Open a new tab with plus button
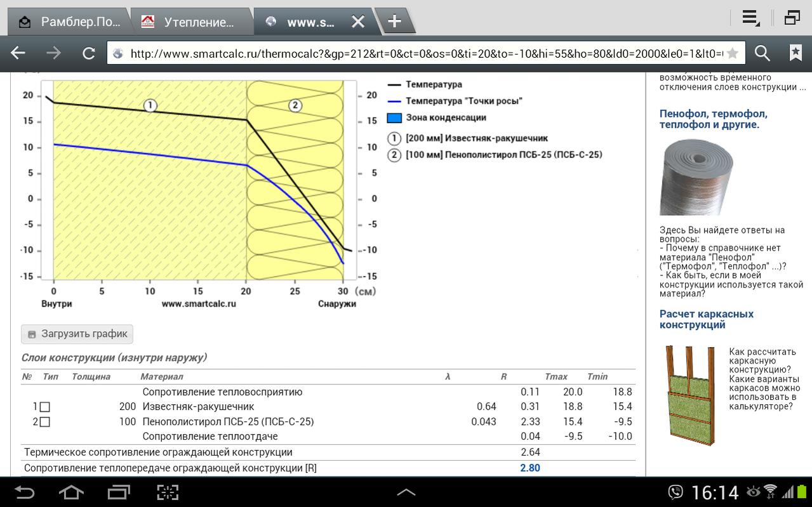812x507 pixels. tap(394, 21)
